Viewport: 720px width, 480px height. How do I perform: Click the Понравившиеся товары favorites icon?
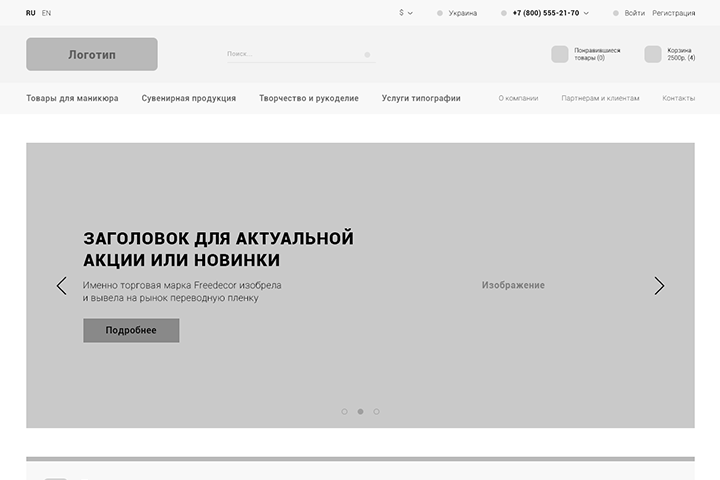click(x=560, y=54)
